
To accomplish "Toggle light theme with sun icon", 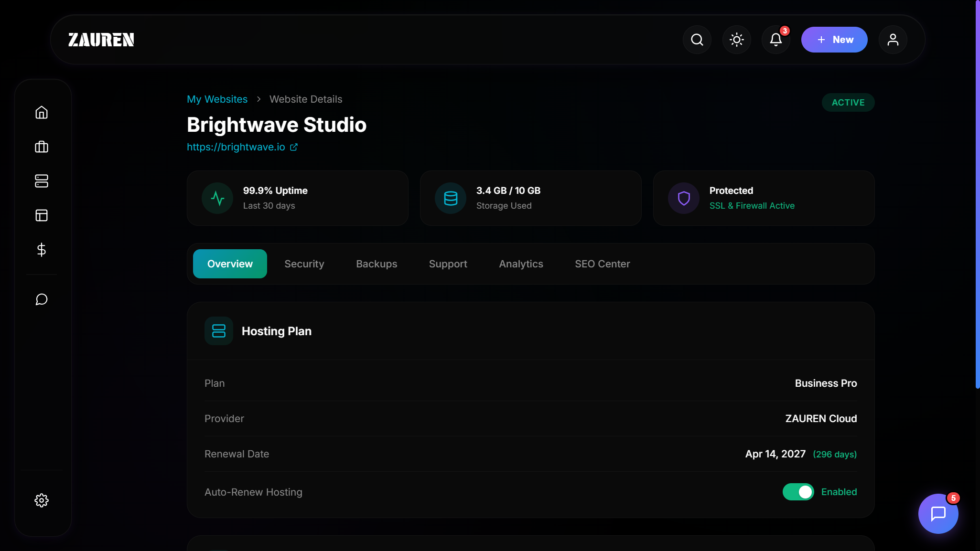I will [736, 40].
